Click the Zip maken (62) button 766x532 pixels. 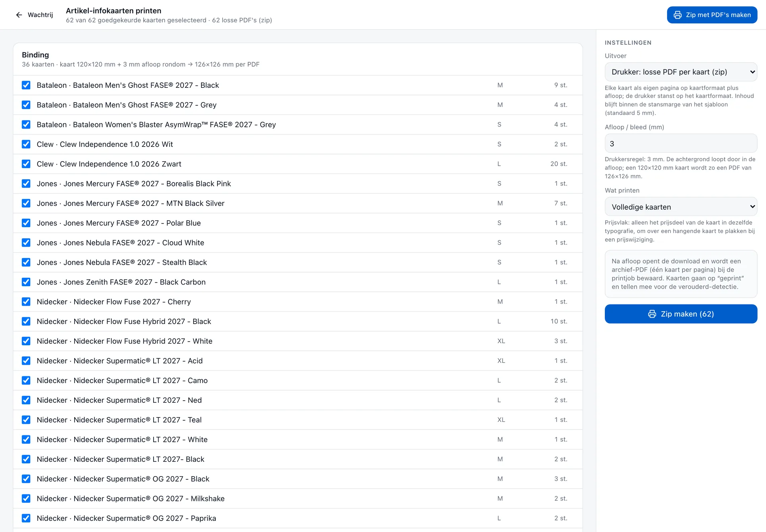(681, 314)
